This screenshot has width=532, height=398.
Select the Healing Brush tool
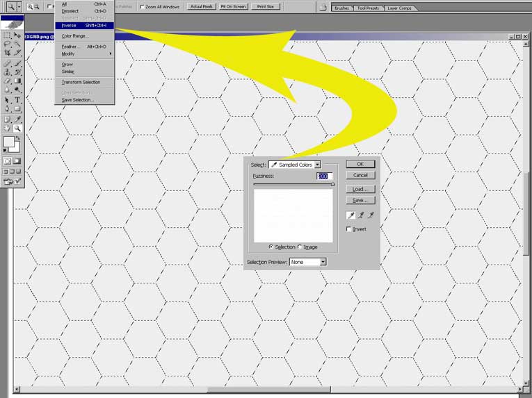point(7,63)
